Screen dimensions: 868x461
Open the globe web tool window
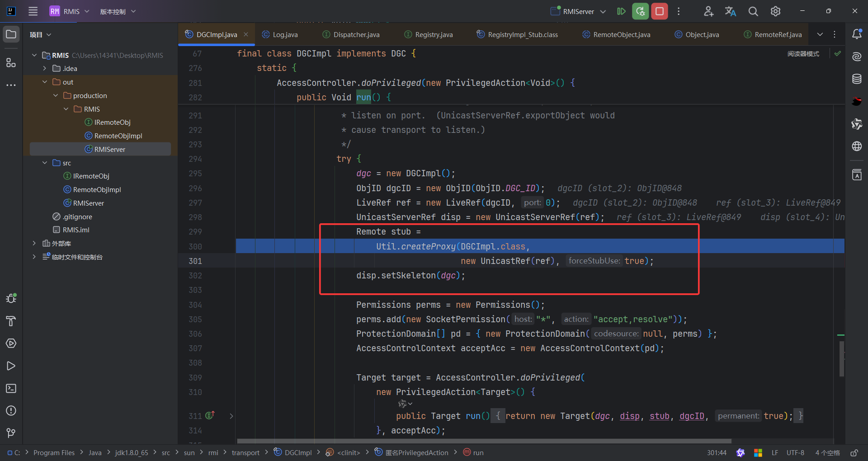(857, 146)
